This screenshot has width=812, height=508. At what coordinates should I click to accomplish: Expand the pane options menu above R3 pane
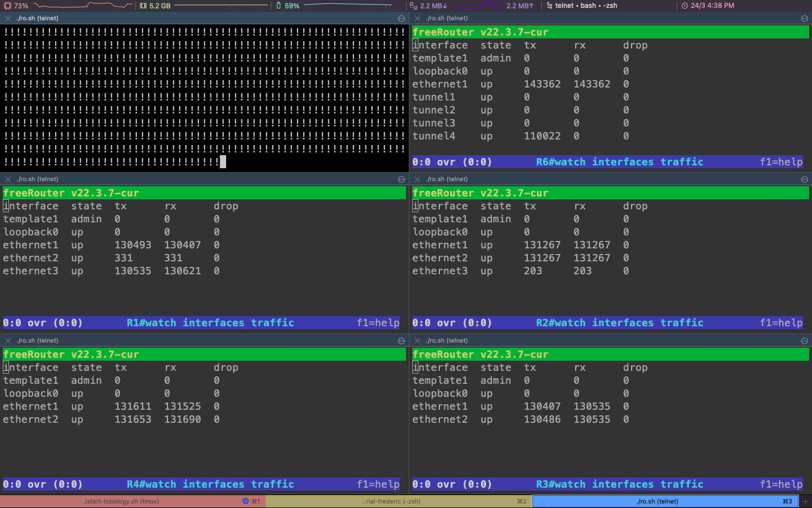tap(805, 341)
